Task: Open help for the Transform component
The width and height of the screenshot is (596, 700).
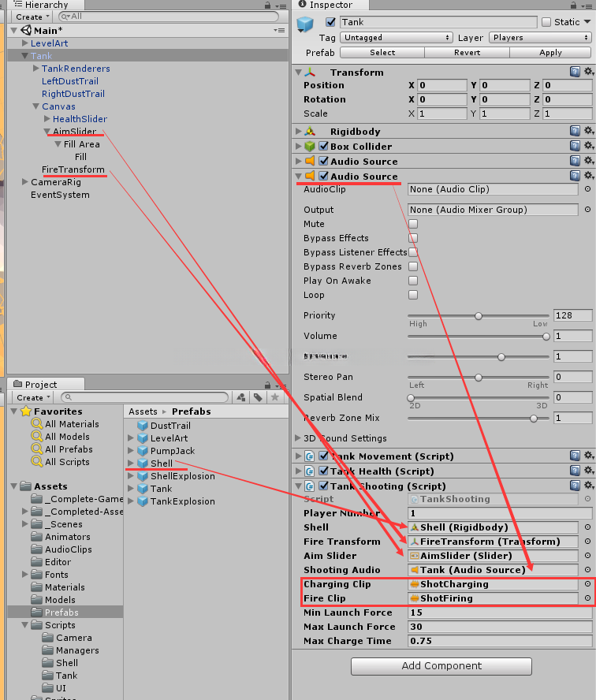Action: pos(575,72)
